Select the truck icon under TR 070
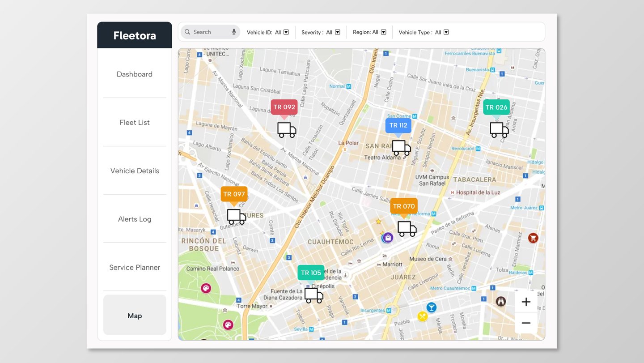Viewport: 644px width, 363px height. 407,229
